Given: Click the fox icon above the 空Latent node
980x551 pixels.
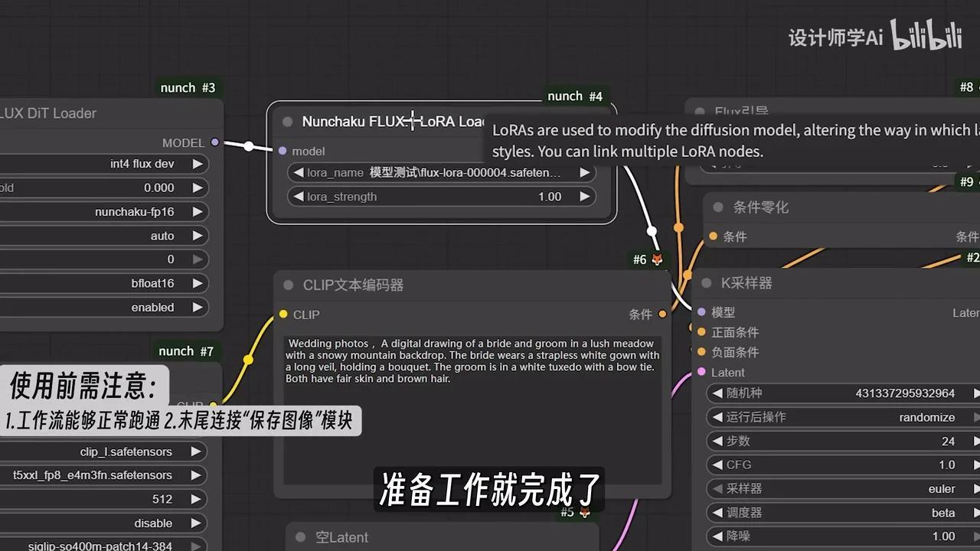Looking at the screenshot, I should coord(584,512).
